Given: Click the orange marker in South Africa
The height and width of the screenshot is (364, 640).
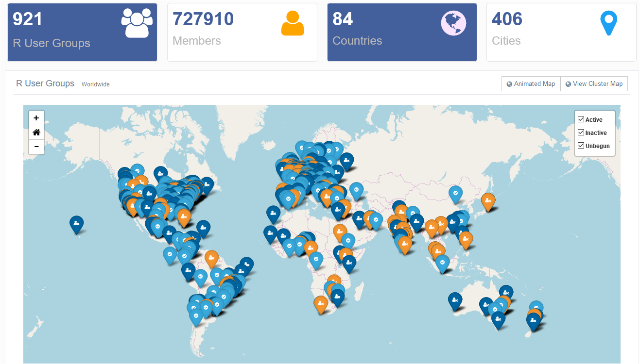Looking at the screenshot, I should coord(321,304).
